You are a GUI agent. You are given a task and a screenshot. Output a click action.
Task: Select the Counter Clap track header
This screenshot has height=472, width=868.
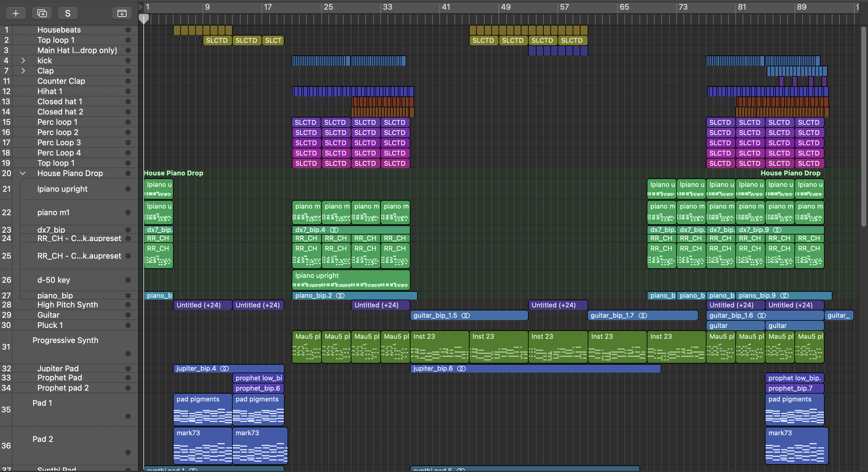pos(61,81)
